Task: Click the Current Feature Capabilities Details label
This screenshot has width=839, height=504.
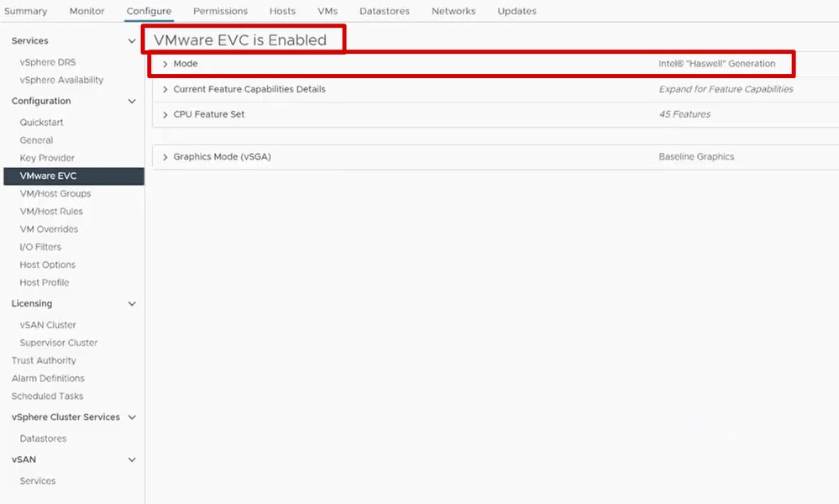Action: click(x=249, y=89)
